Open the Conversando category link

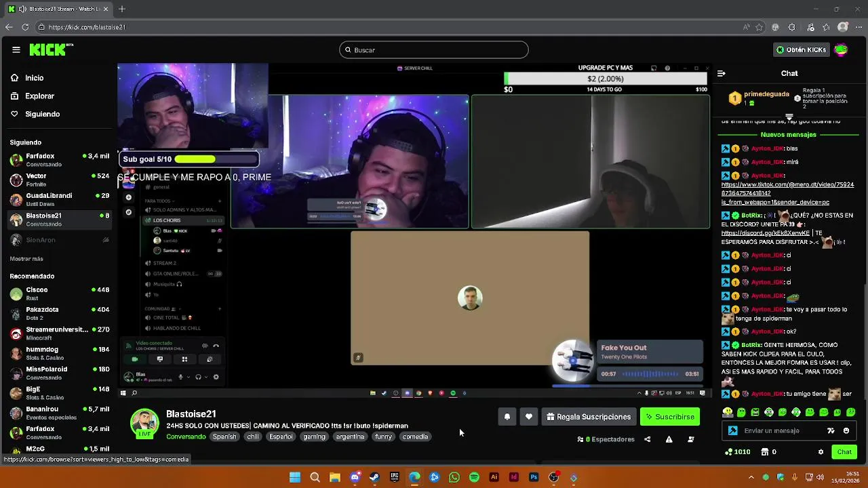coord(186,436)
